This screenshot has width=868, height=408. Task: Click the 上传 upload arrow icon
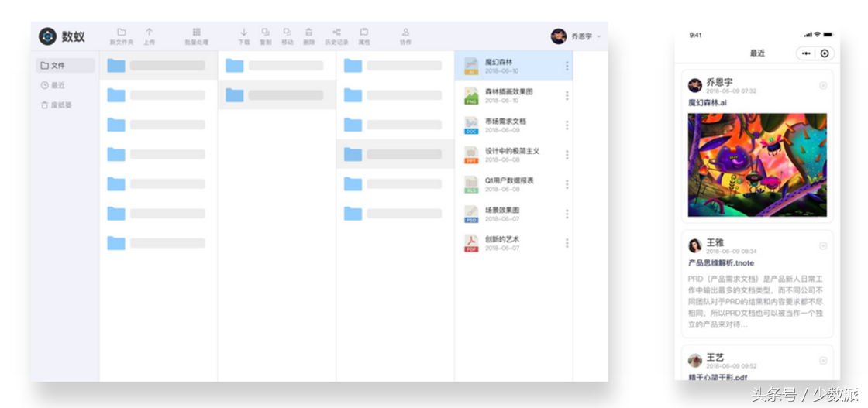[149, 32]
